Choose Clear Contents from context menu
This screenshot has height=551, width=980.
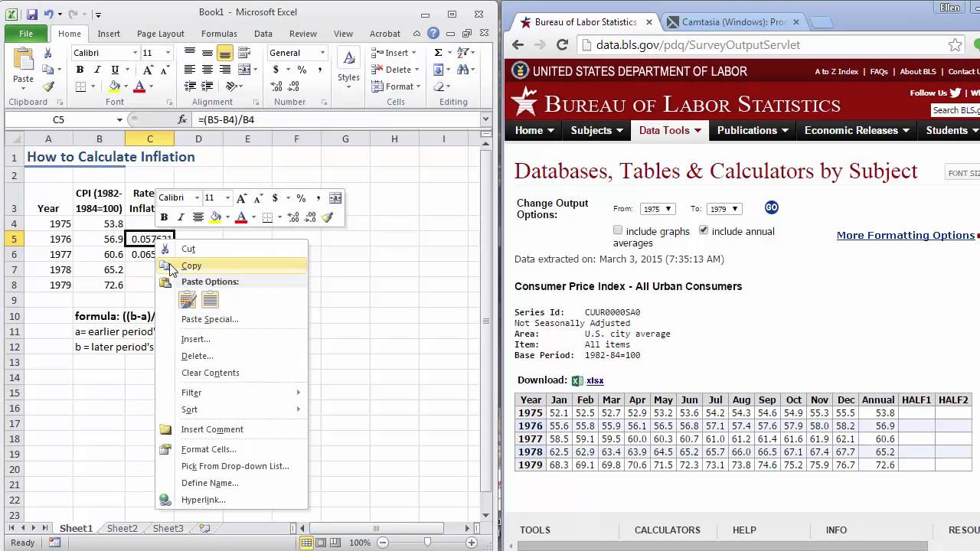(231, 373)
